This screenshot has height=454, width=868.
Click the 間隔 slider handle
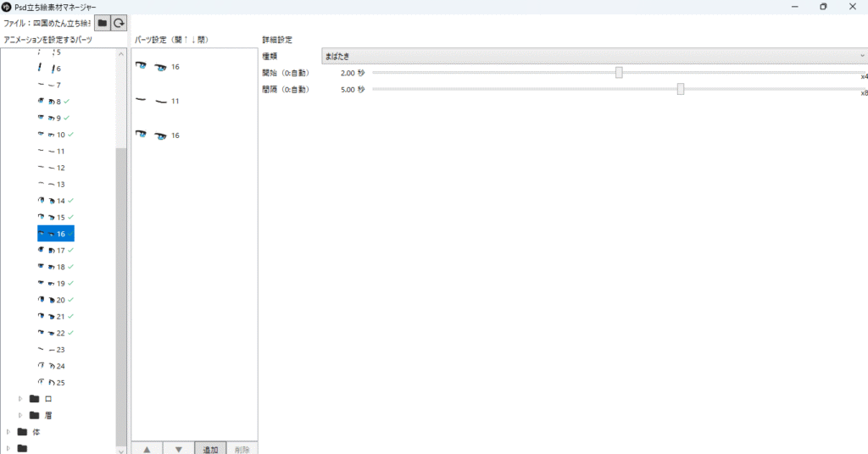pos(681,89)
